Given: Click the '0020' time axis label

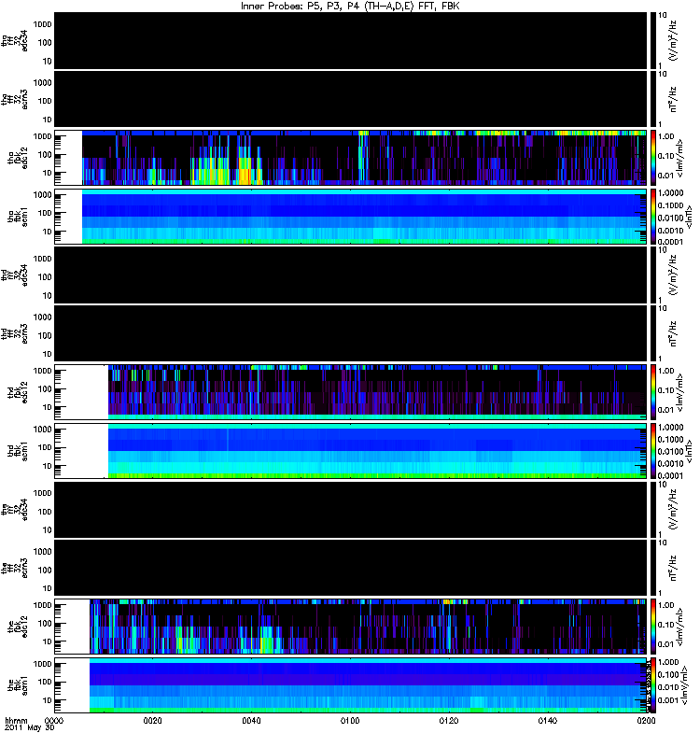Looking at the screenshot, I should tap(152, 720).
